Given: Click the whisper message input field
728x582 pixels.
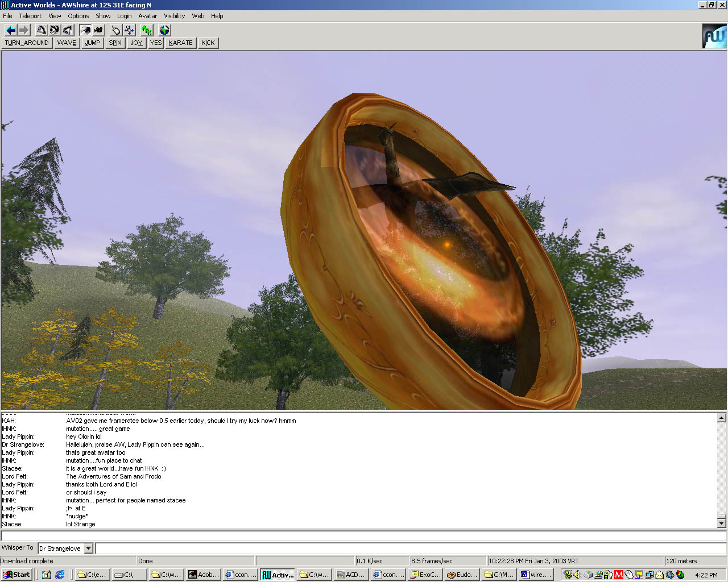Looking at the screenshot, I should (409, 548).
